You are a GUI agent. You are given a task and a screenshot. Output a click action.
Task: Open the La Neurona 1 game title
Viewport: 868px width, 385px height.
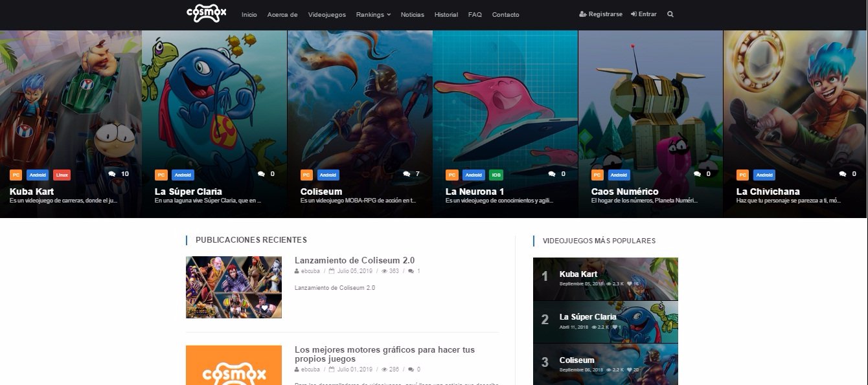point(474,192)
